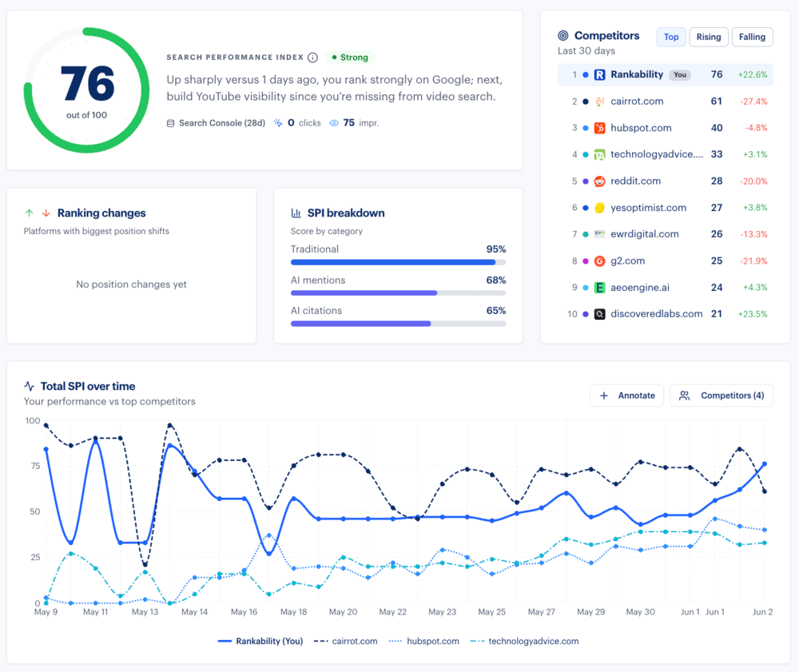Click the g2.com favicon

click(x=600, y=260)
